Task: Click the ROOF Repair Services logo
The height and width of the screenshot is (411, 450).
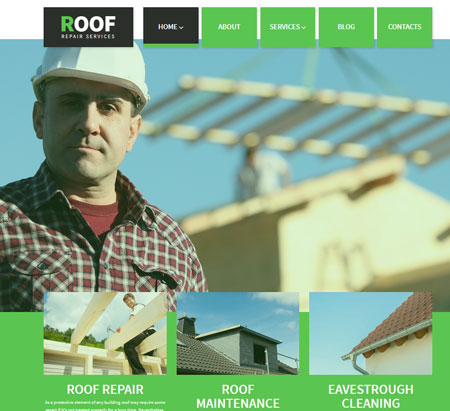Action: (88, 27)
